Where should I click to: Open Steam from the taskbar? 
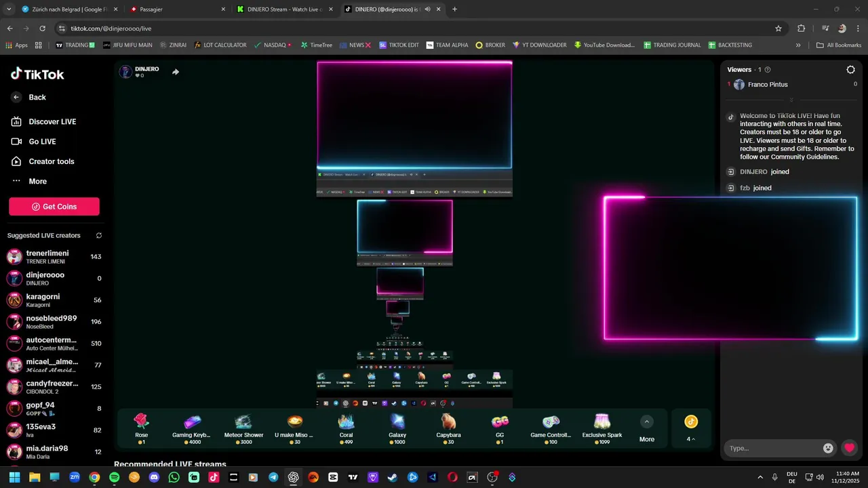393,477
